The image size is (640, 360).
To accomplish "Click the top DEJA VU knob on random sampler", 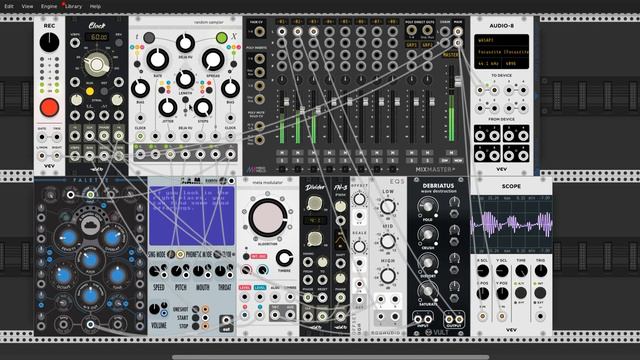I will [x=185, y=43].
